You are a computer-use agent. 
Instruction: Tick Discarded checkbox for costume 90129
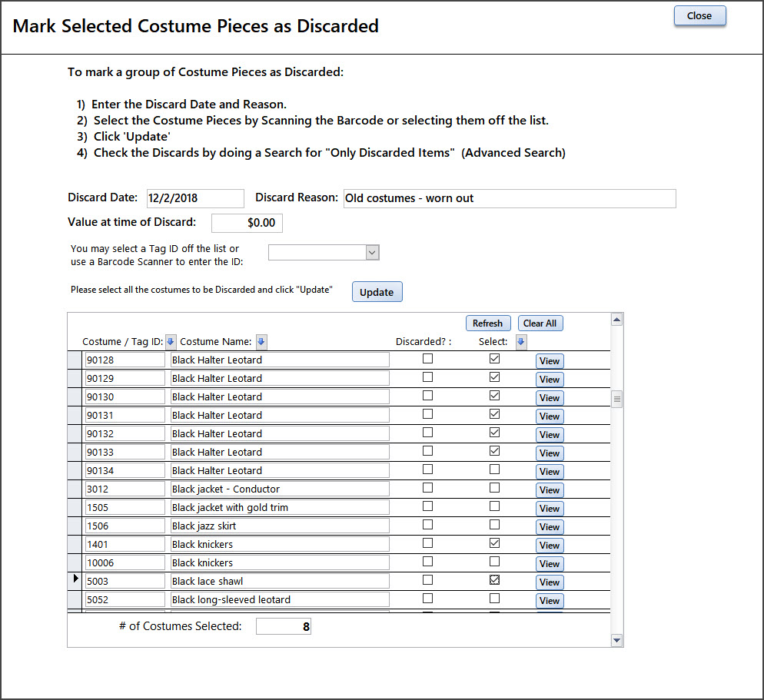(x=428, y=377)
